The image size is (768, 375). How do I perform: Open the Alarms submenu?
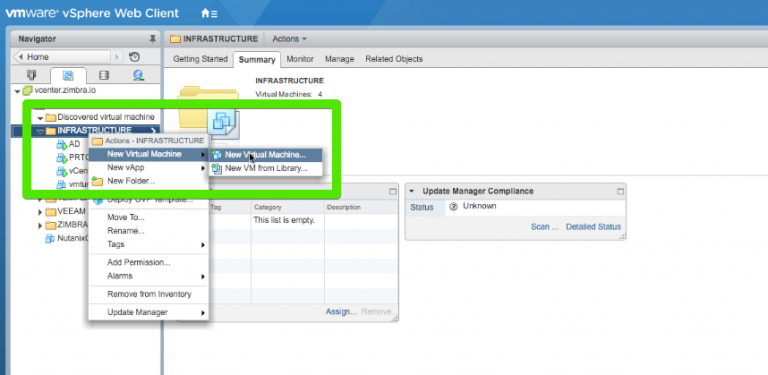[149, 276]
